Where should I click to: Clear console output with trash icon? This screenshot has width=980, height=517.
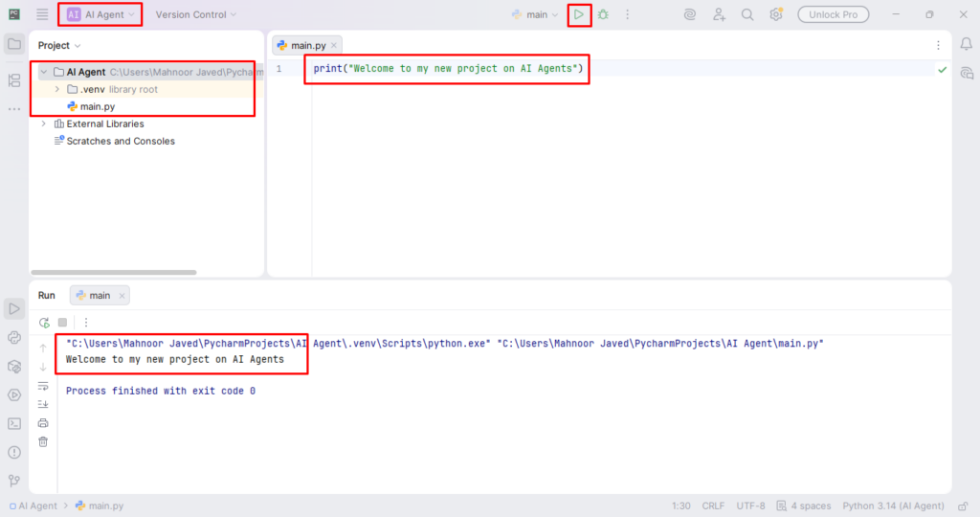click(x=43, y=442)
